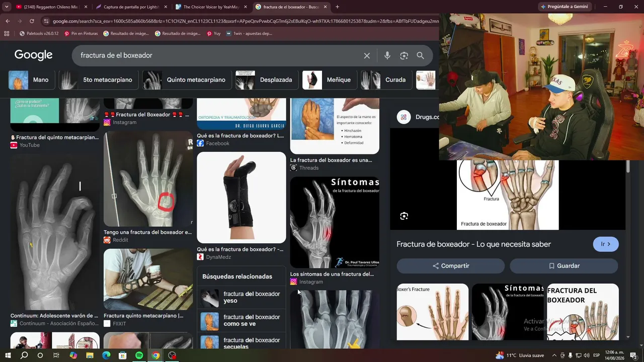The width and height of the screenshot is (644, 362).
Task: Go to the Google logo homepage
Action: 33,55
